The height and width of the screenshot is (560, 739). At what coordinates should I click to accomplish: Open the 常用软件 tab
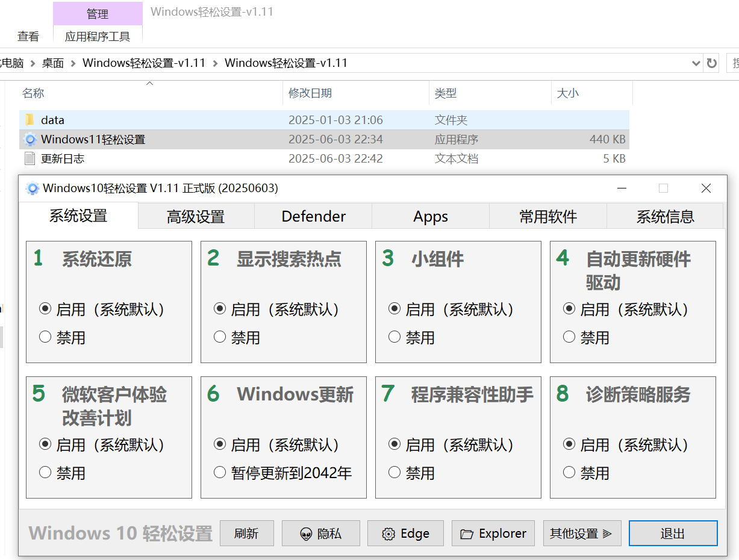pyautogui.click(x=547, y=216)
